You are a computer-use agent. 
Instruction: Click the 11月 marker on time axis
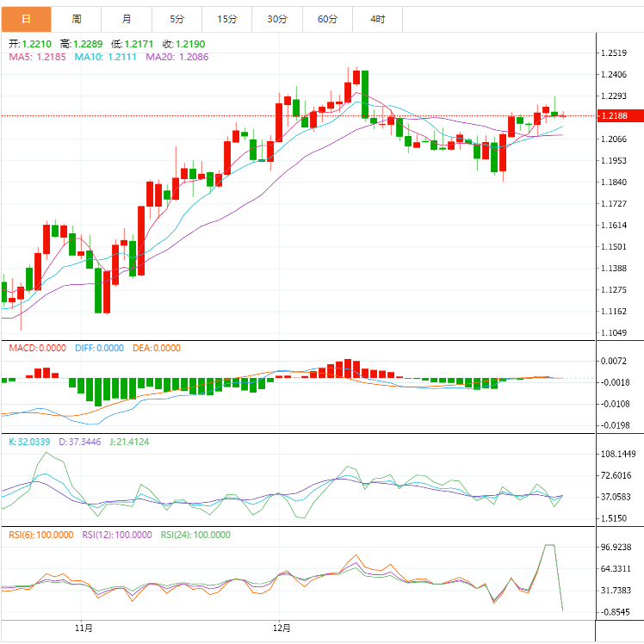84,628
